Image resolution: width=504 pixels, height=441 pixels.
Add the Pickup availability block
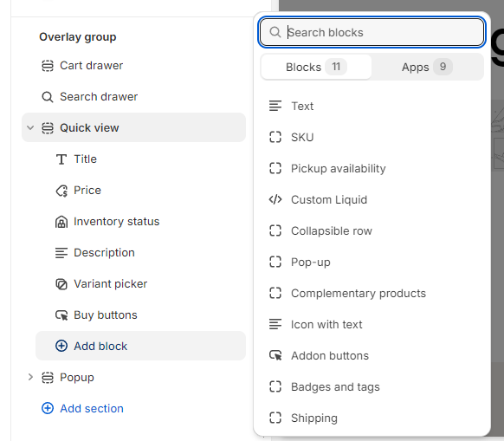(372, 168)
